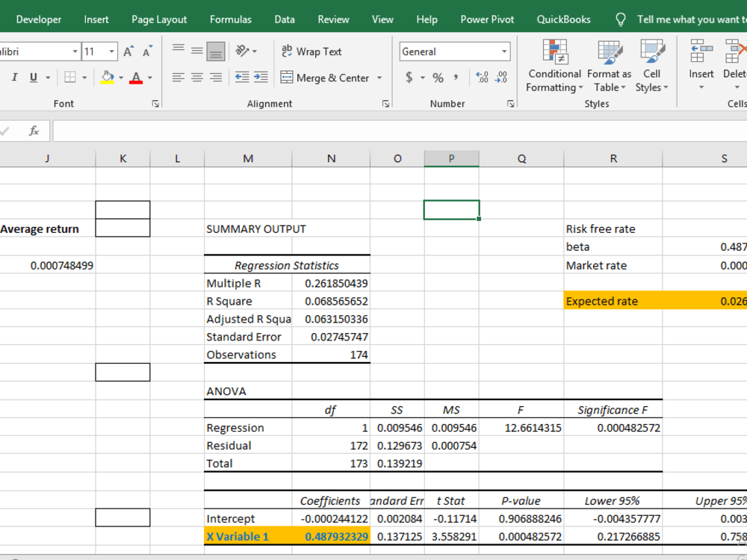The height and width of the screenshot is (560, 747).
Task: Open the text orientation tool
Action: click(x=246, y=51)
